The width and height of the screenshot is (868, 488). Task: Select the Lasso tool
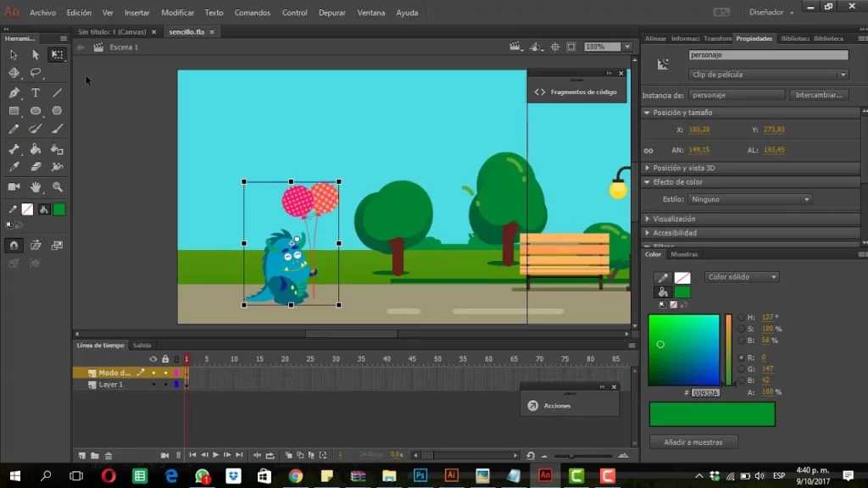(36, 73)
